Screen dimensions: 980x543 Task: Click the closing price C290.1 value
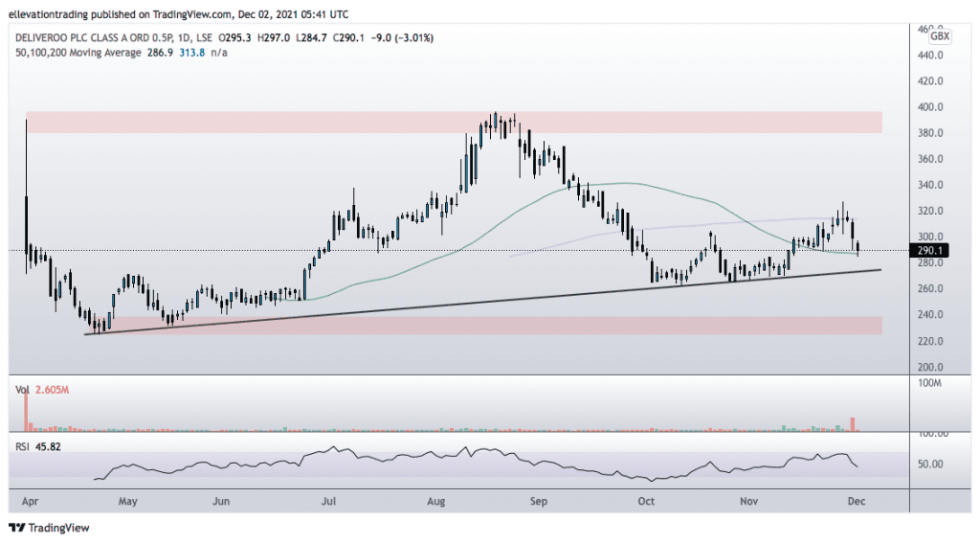point(348,38)
